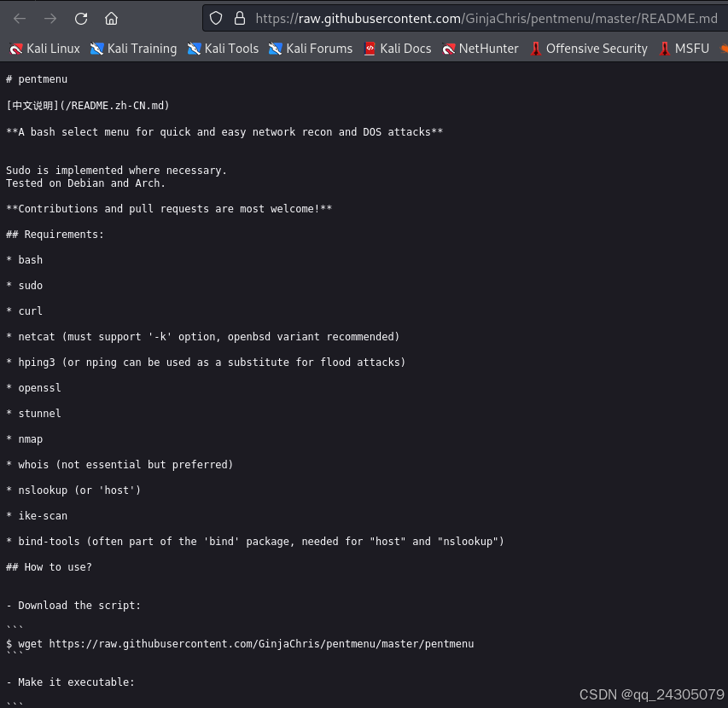
Task: Click the Kali Training bookmark favicon
Action: click(96, 49)
